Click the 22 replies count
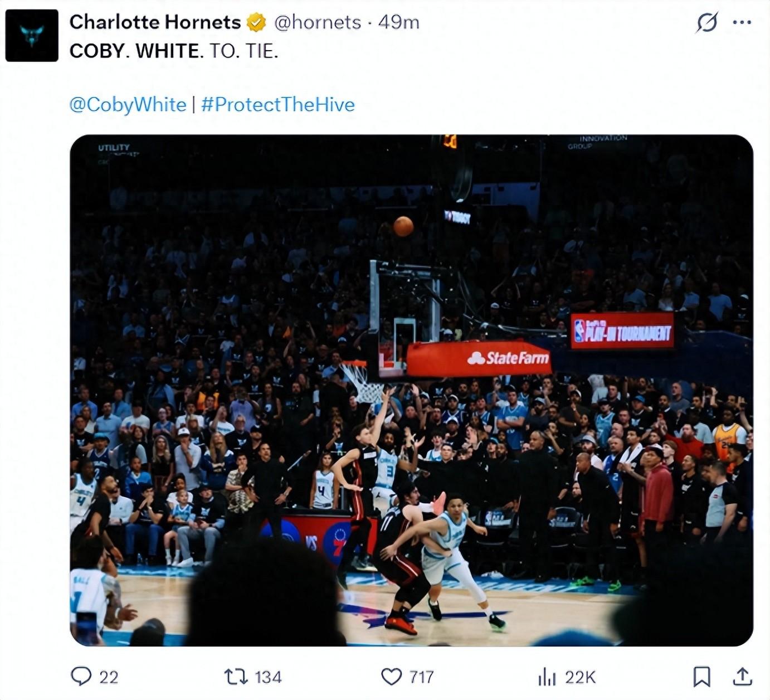The image size is (770, 700). [x=109, y=677]
